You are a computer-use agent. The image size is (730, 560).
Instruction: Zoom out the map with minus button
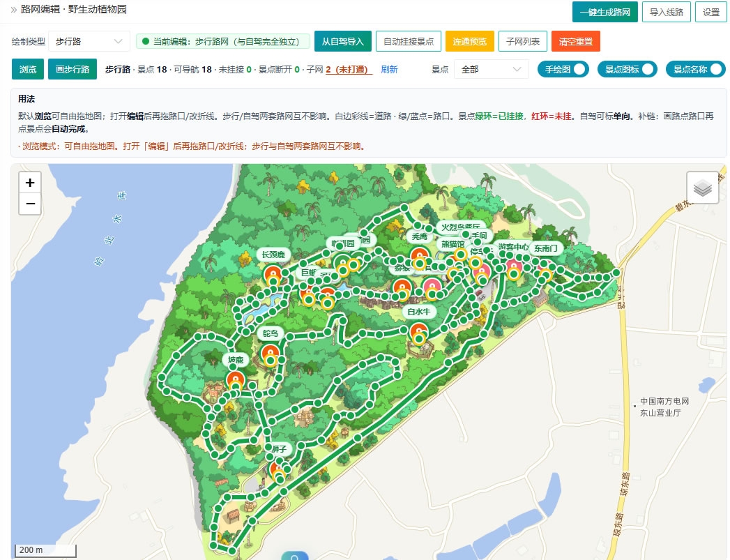[x=30, y=204]
